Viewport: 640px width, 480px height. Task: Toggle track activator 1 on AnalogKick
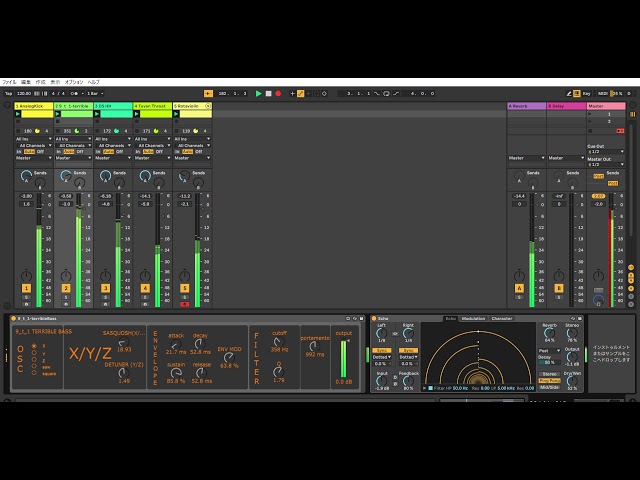point(26,288)
